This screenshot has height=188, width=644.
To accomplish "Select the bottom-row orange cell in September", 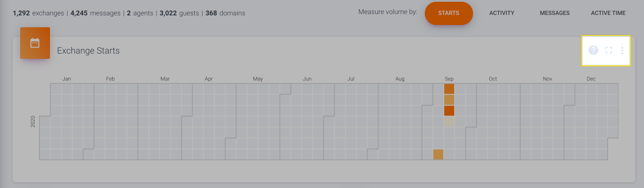I will pos(438,155).
